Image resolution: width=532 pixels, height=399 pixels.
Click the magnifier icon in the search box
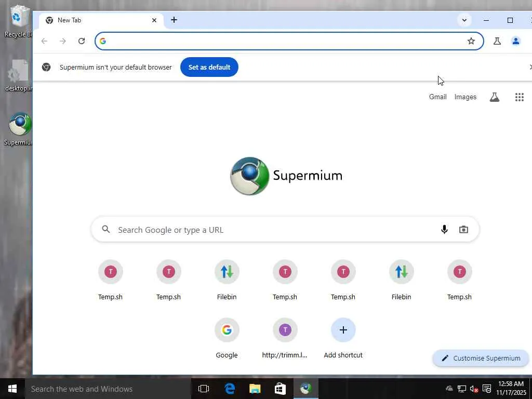pyautogui.click(x=106, y=229)
